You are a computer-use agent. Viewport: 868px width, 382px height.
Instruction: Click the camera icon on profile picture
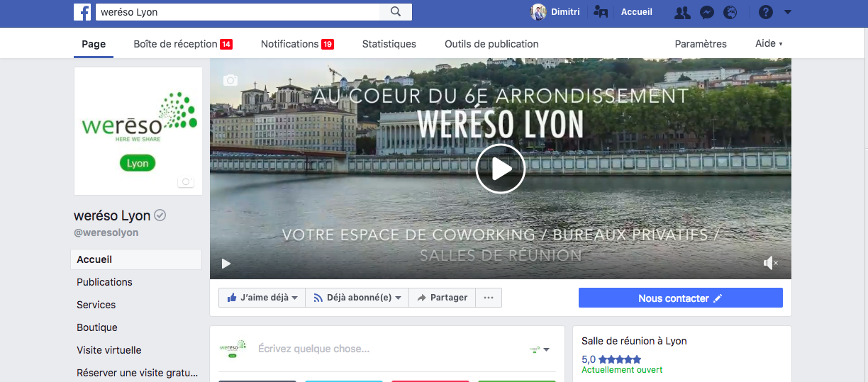point(186,182)
